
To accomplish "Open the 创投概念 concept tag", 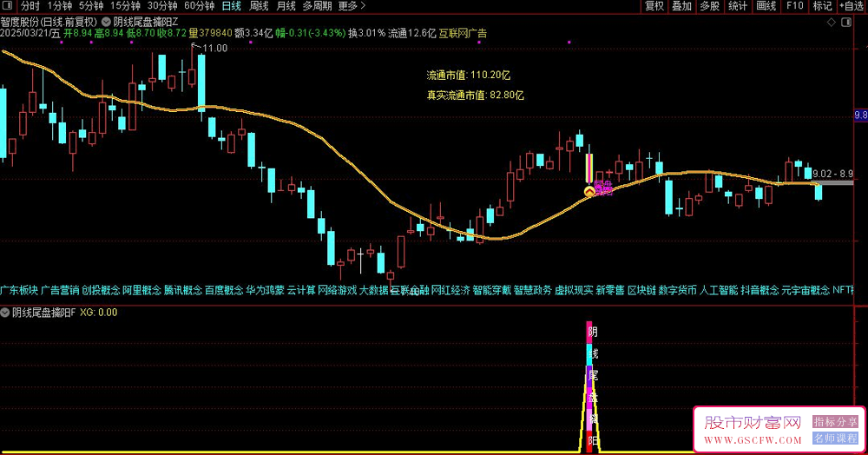I will (102, 290).
